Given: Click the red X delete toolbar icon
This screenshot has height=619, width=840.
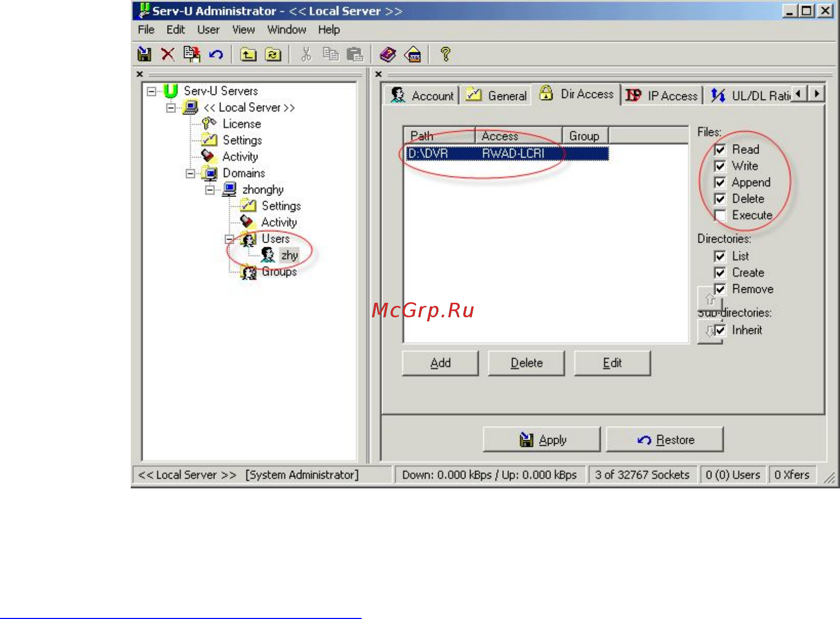Looking at the screenshot, I should (168, 54).
